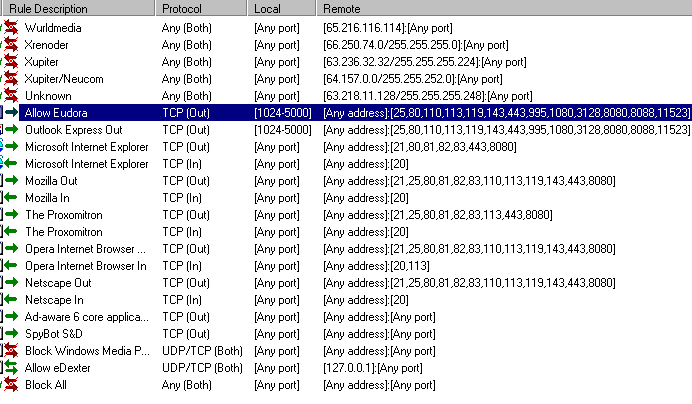The width and height of the screenshot is (692, 404).
Task: Select the Unknown rule row
Action: [x=346, y=96]
